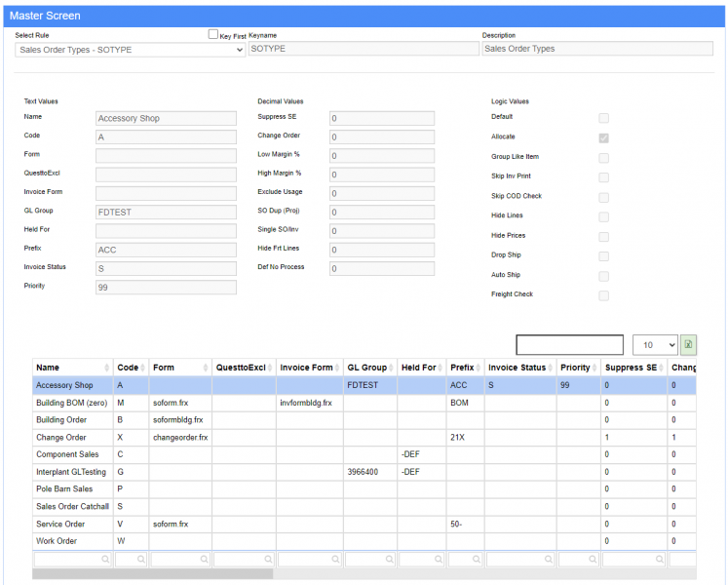Click the Excel export icon above the table
The width and height of the screenshot is (728, 585).
689,345
